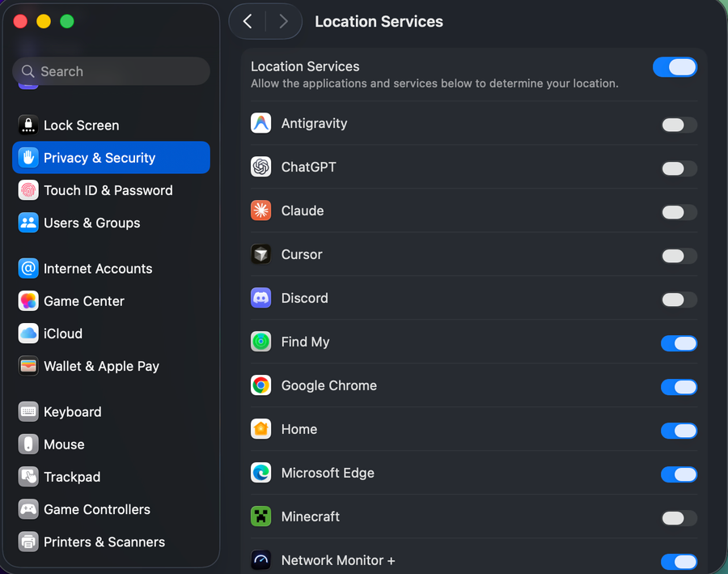Click the 'Google Chrome' row label
The image size is (728, 574).
point(328,385)
